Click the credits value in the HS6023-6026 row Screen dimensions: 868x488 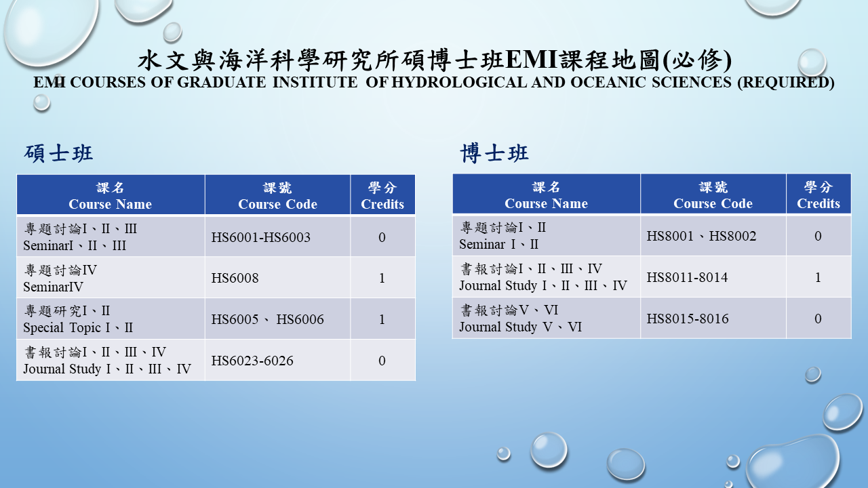[x=382, y=360]
